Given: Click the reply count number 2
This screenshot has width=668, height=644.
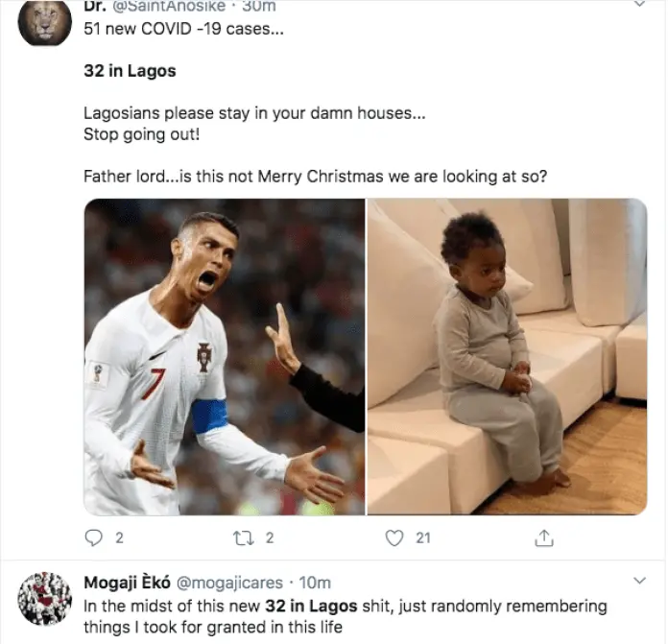Looking at the screenshot, I should pyautogui.click(x=120, y=537).
